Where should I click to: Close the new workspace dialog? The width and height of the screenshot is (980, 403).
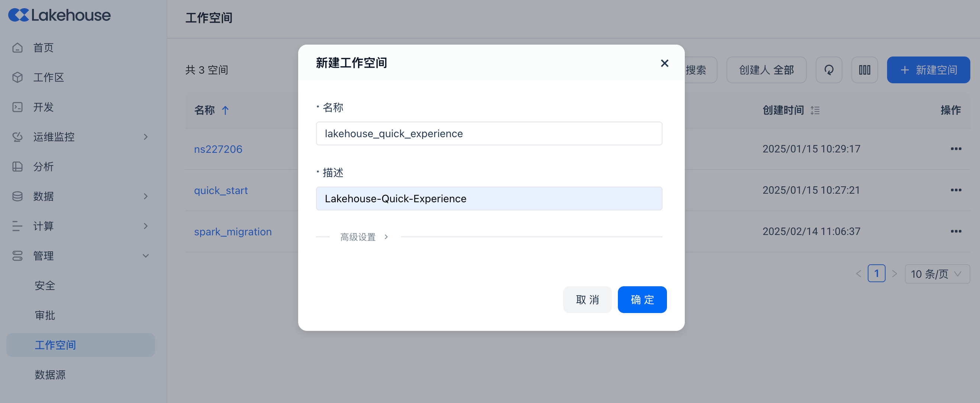(x=664, y=63)
